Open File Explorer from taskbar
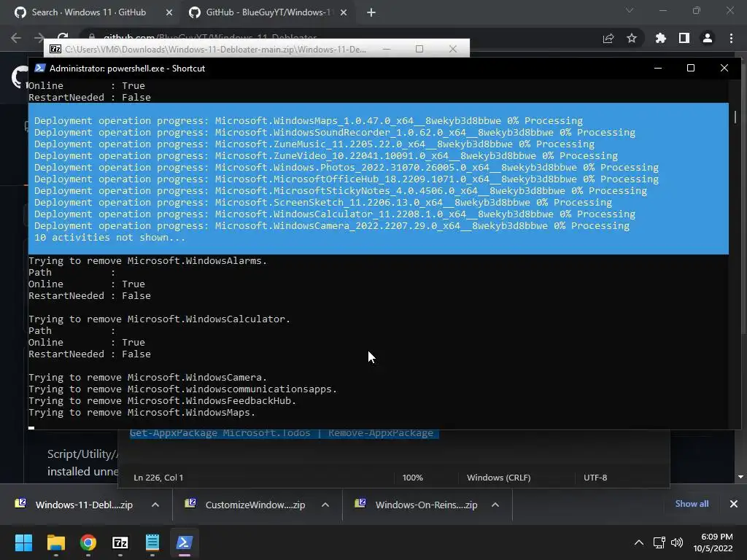This screenshot has width=747, height=560. [55, 542]
